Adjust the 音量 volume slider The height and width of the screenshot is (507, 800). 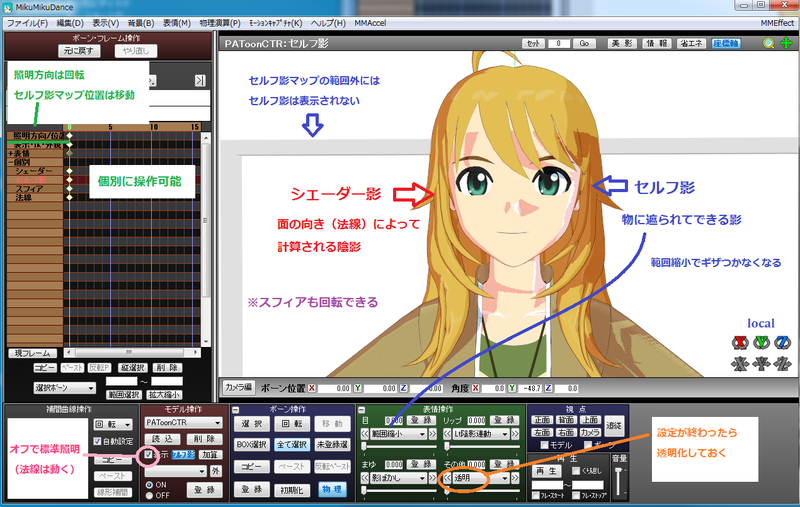tap(618, 481)
